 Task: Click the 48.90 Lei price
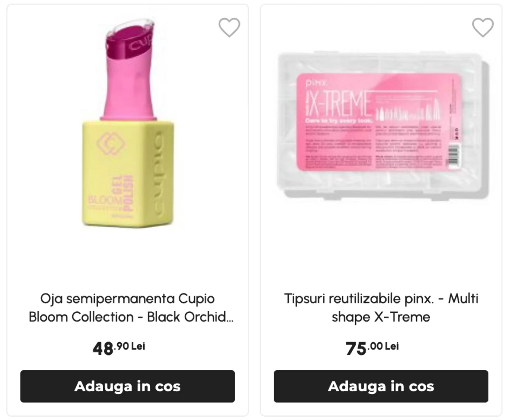119,348
